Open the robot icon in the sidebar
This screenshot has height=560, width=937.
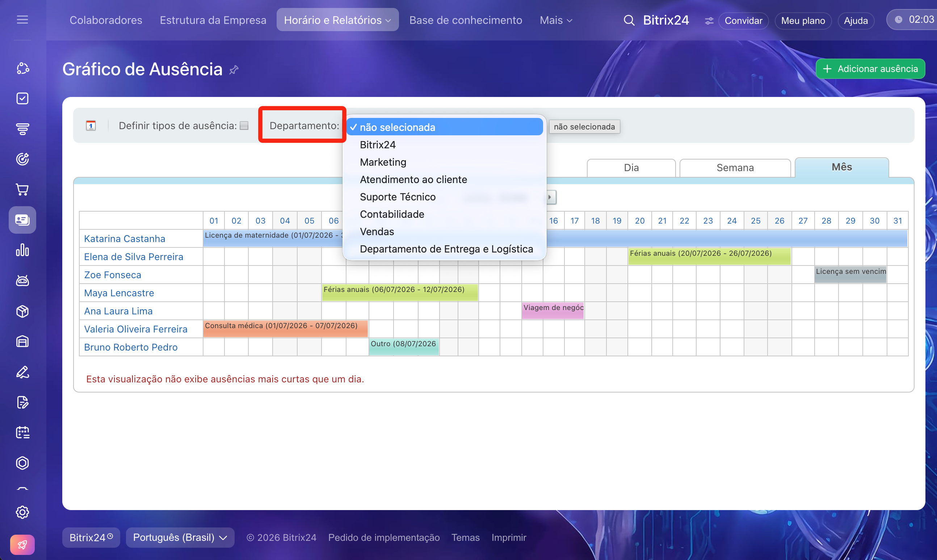(23, 281)
